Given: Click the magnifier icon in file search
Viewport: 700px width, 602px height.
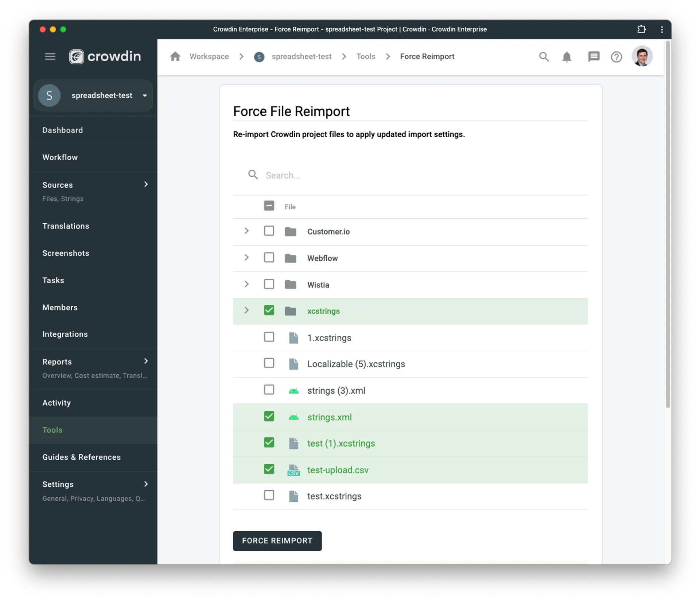Looking at the screenshot, I should click(x=253, y=175).
